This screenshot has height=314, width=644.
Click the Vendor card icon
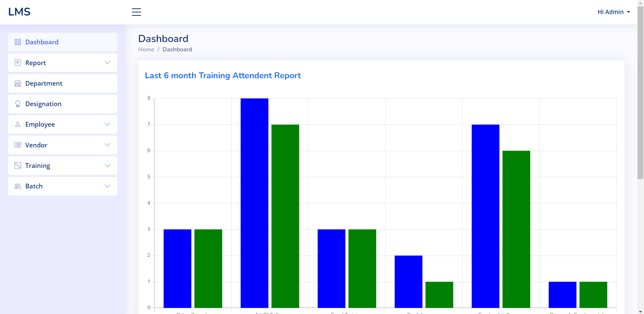pos(18,145)
